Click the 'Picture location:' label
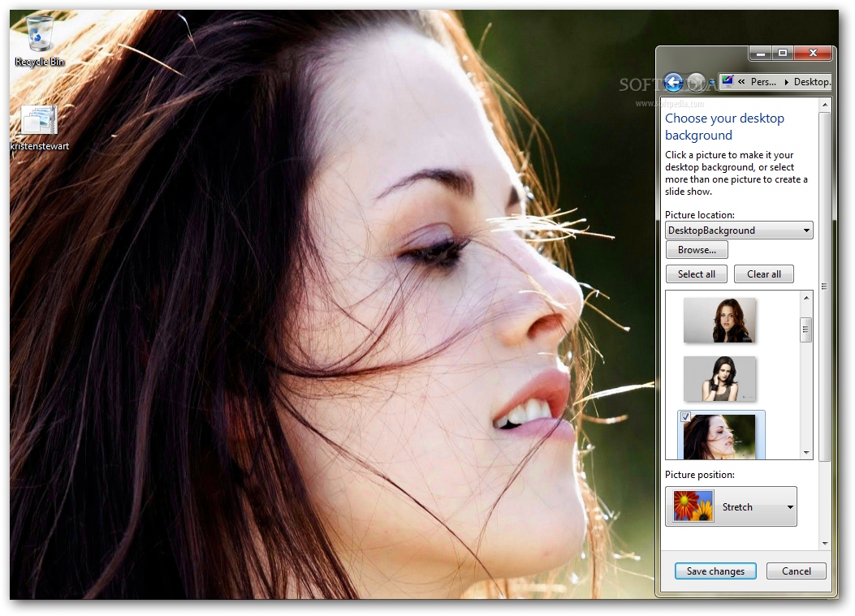The width and height of the screenshot is (855, 616). coord(700,215)
